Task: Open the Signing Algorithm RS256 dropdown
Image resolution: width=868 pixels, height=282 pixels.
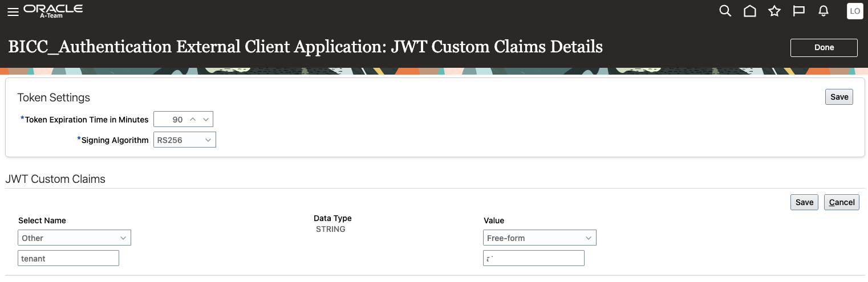Action: point(185,140)
